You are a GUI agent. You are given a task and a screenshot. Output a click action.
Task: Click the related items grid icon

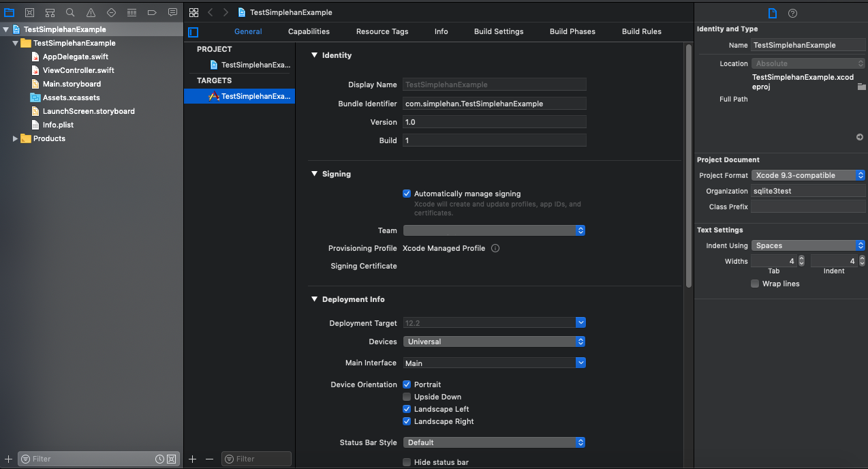pos(193,12)
